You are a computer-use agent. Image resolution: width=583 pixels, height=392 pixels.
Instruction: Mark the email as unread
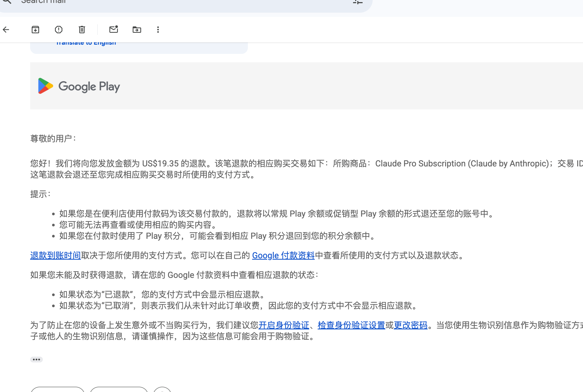click(x=114, y=29)
